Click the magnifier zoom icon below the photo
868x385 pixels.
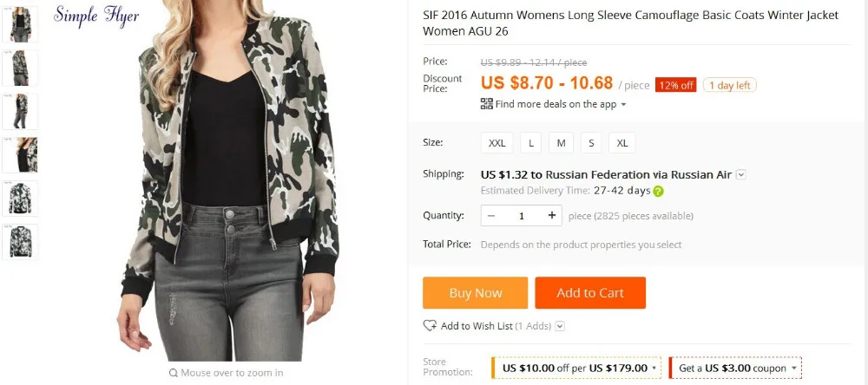(x=174, y=373)
